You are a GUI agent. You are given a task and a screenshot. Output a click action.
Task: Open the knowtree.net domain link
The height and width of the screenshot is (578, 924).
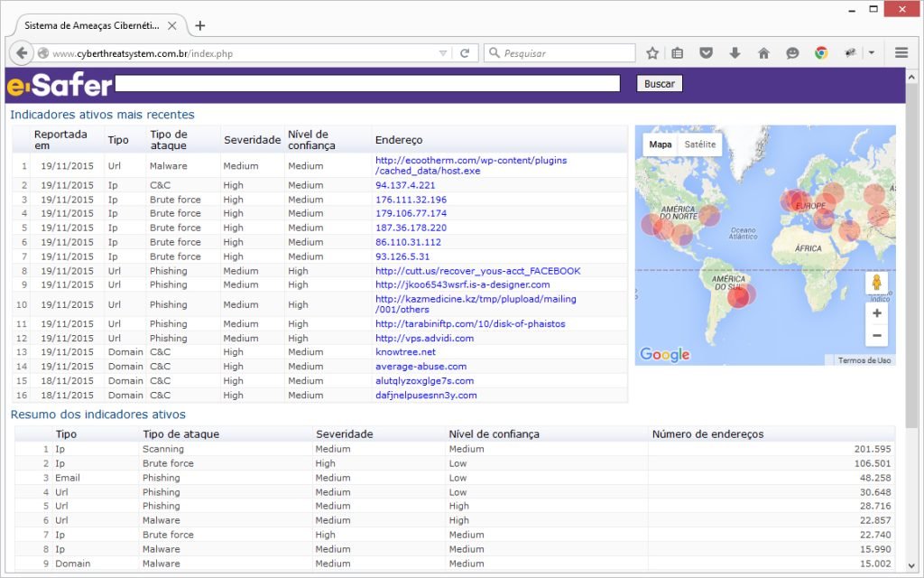(x=405, y=352)
